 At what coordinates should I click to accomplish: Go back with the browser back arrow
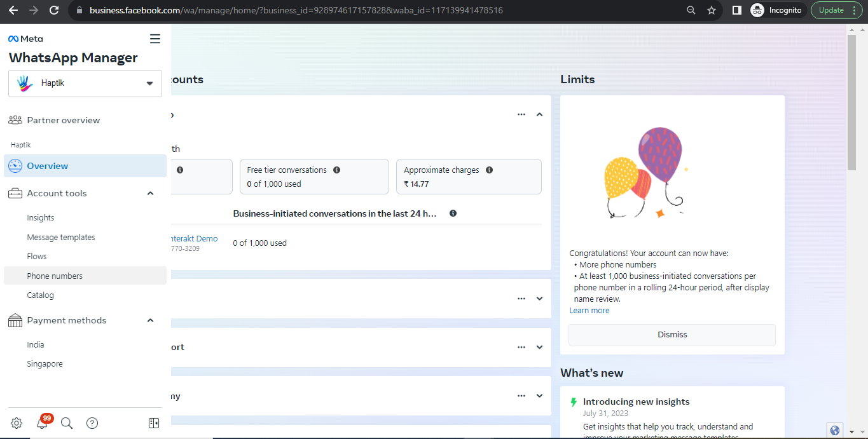pos(13,10)
